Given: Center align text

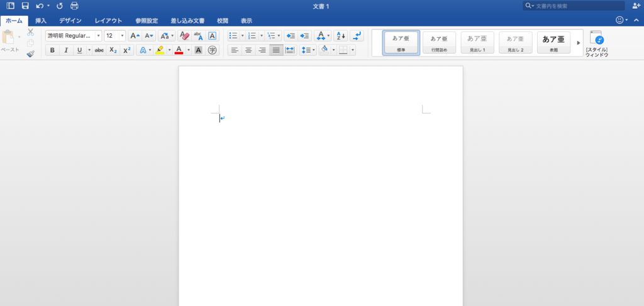Looking at the screenshot, I should point(248,50).
